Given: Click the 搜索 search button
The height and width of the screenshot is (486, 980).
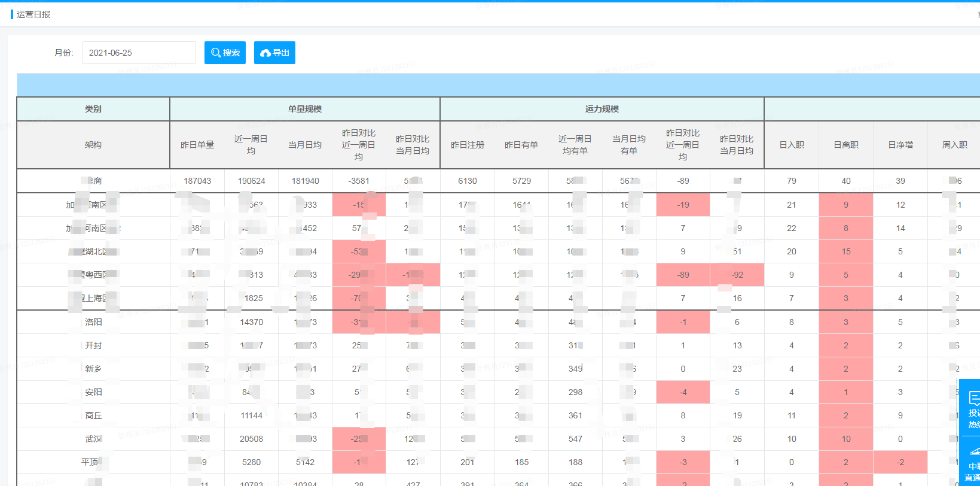Looking at the screenshot, I should tap(225, 53).
